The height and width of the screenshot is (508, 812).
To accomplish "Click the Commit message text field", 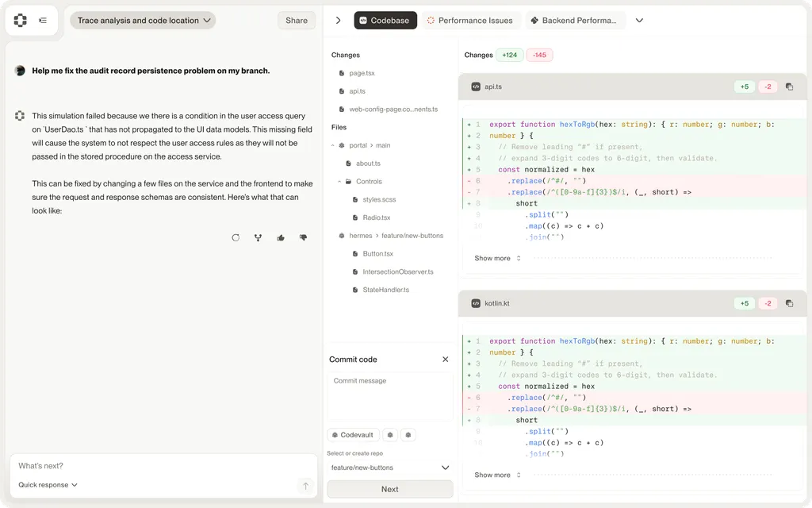I will pyautogui.click(x=390, y=397).
